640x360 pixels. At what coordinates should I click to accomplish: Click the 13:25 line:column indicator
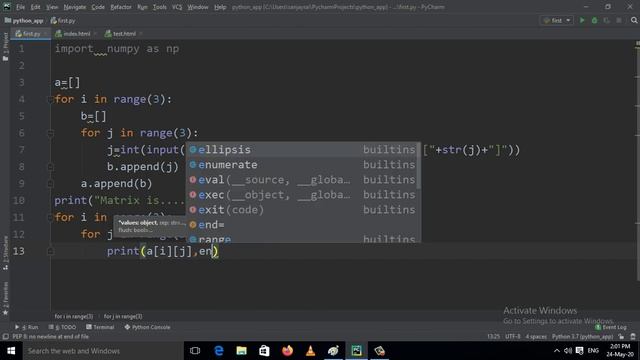493,337
